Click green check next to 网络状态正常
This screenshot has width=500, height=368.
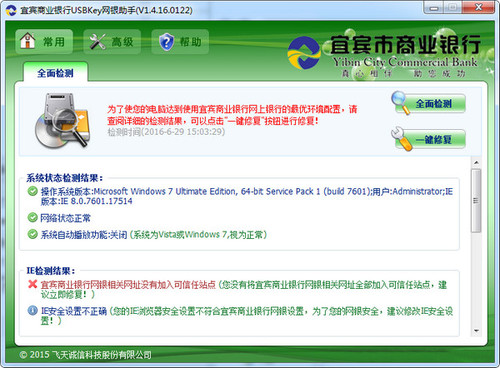[33, 218]
